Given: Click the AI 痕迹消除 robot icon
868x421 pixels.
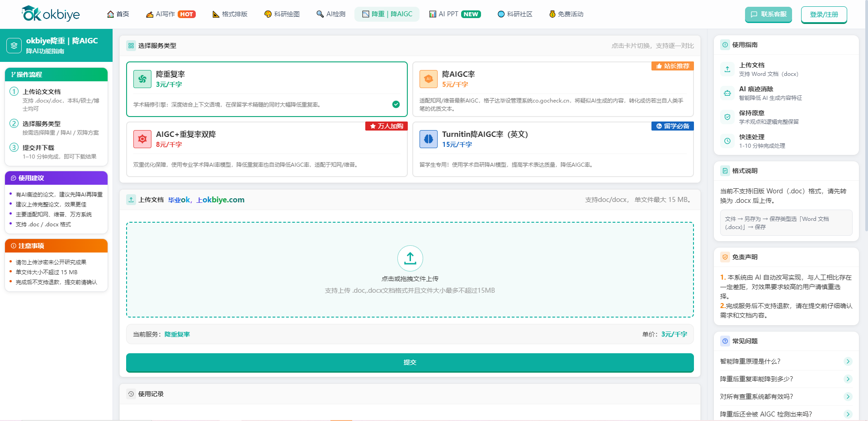Looking at the screenshot, I should (x=727, y=93).
